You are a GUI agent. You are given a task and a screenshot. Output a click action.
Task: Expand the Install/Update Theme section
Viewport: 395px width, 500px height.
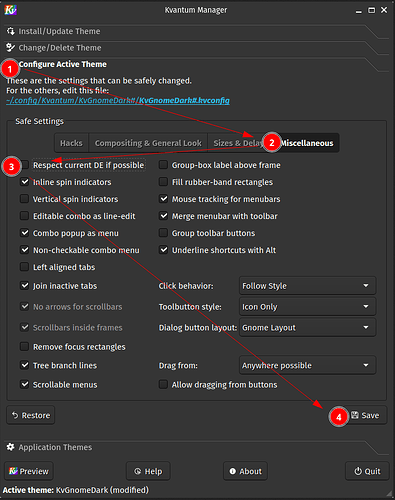[x=197, y=31]
